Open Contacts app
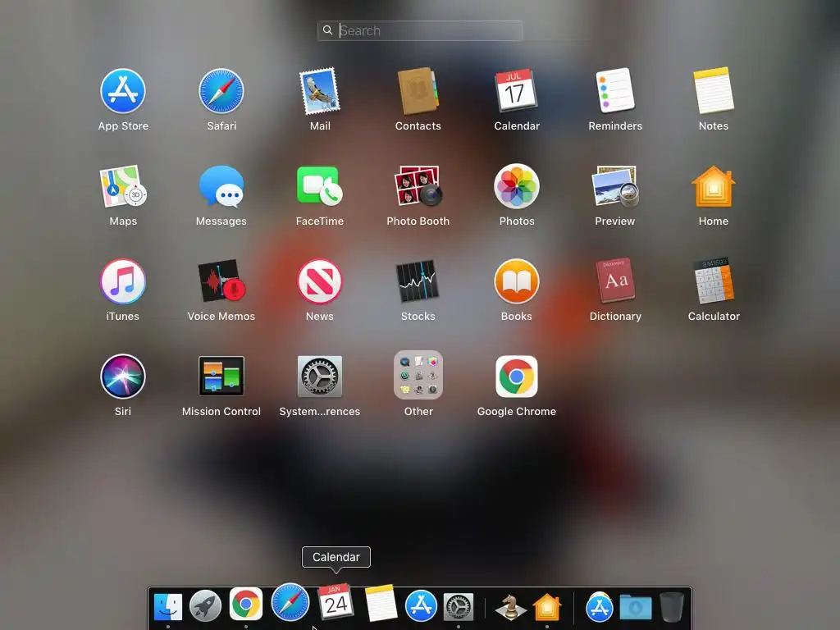This screenshot has height=630, width=840. (x=418, y=91)
